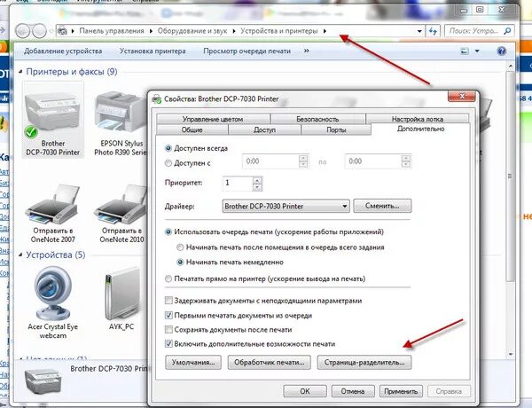Click 'Панель управления' in the address breadcrumb
Screen dimensions: 532x408
pos(112,31)
